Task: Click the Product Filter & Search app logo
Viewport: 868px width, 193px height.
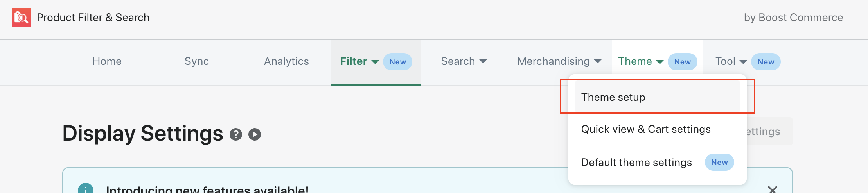Action: [x=21, y=17]
